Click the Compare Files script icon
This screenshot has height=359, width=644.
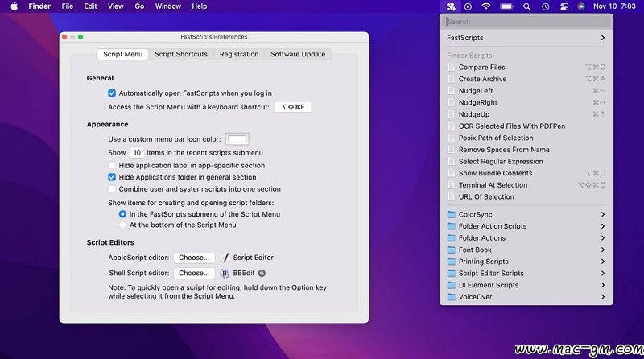click(451, 67)
